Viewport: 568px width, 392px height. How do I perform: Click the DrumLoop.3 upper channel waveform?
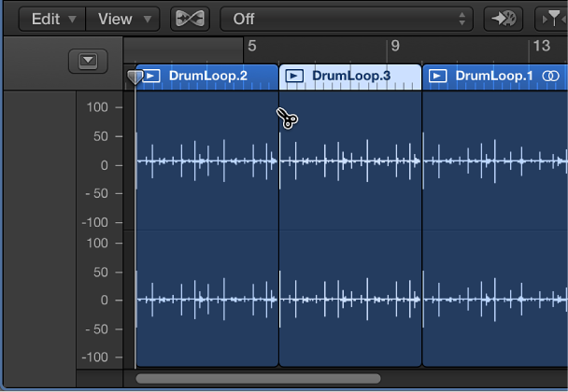pos(350,161)
